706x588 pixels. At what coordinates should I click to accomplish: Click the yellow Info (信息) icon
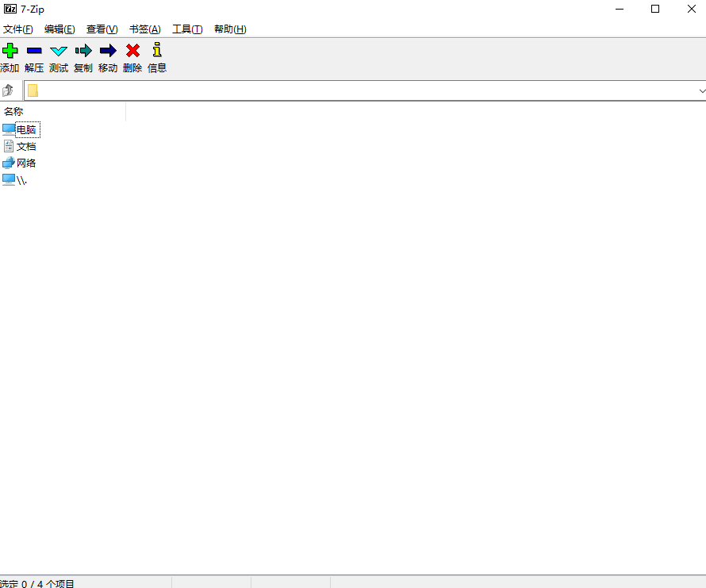click(x=157, y=51)
